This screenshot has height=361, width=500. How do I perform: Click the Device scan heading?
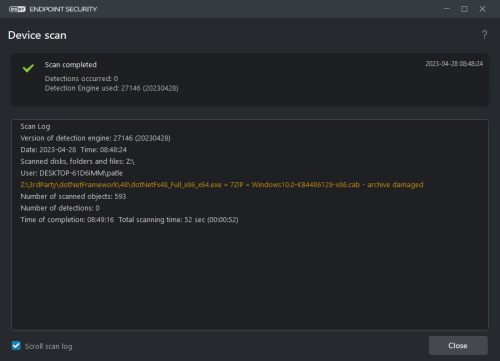pyautogui.click(x=37, y=35)
